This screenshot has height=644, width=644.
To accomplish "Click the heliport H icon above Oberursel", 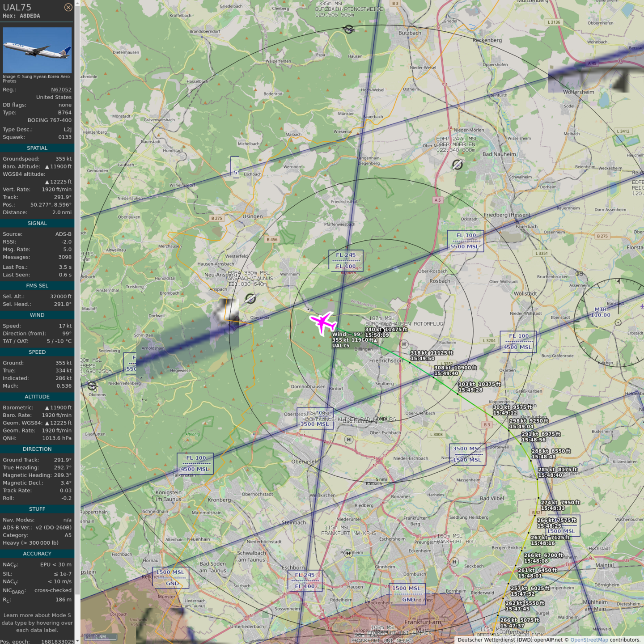I will click(x=349, y=440).
